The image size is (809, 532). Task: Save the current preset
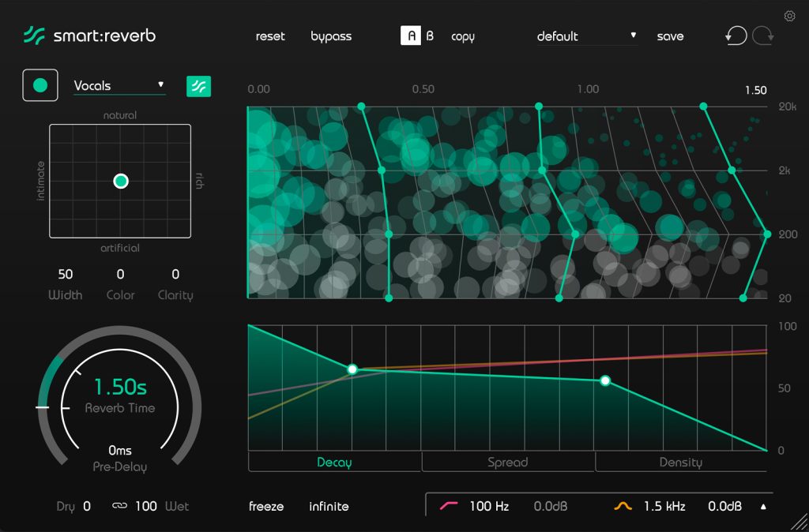[x=669, y=36]
